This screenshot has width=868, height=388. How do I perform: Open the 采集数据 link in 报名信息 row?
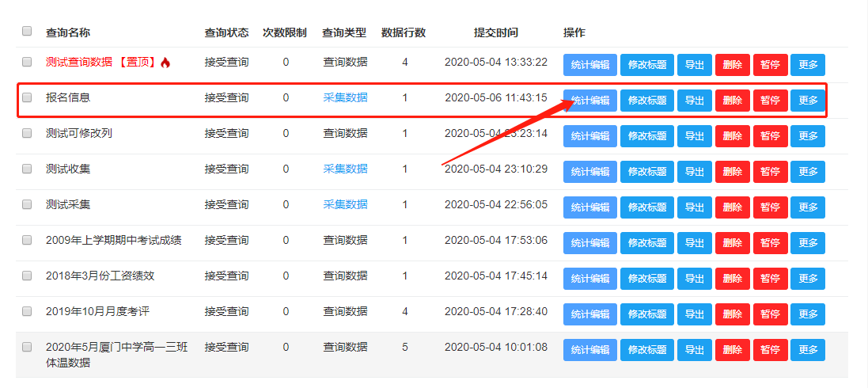coord(346,98)
